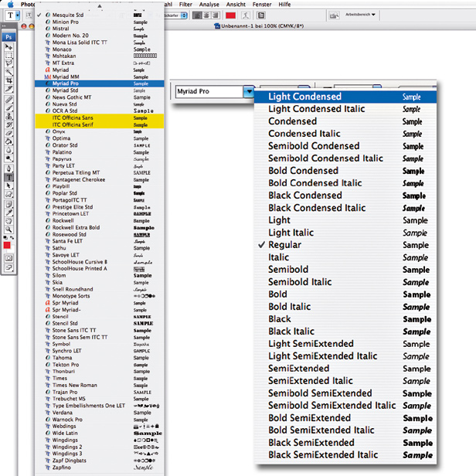Click the Apple menu logo
The image size is (476, 476).
coord(10,4)
